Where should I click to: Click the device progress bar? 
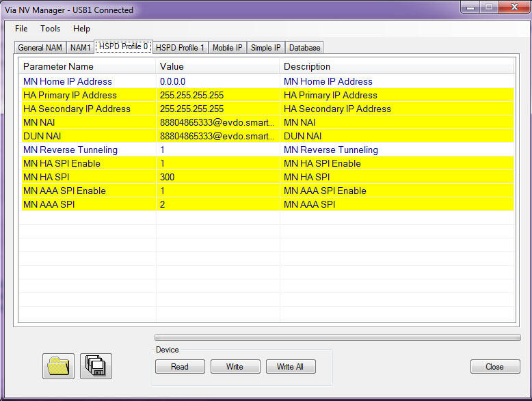point(338,337)
